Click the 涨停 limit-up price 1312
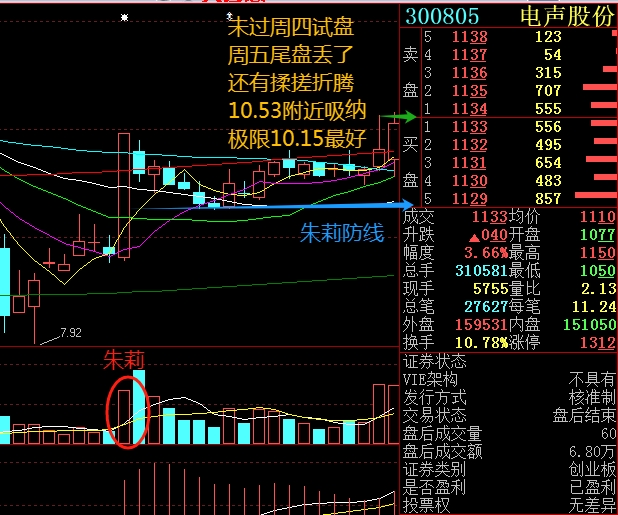The height and width of the screenshot is (515, 618). (598, 343)
